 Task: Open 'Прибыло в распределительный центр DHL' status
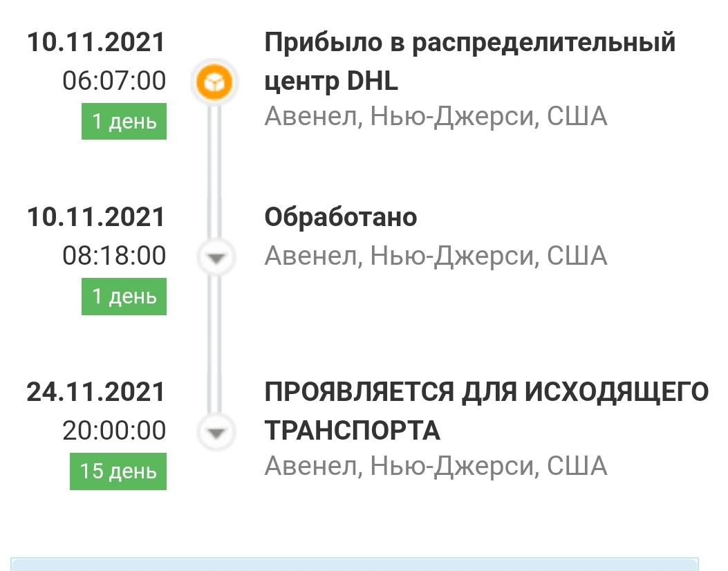[x=469, y=62]
